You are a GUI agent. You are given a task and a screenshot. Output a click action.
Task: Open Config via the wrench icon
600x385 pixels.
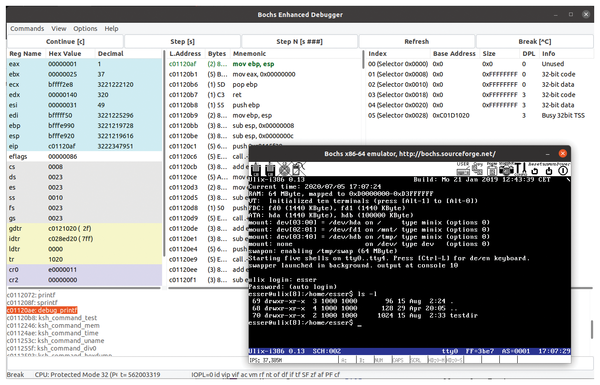coord(520,169)
